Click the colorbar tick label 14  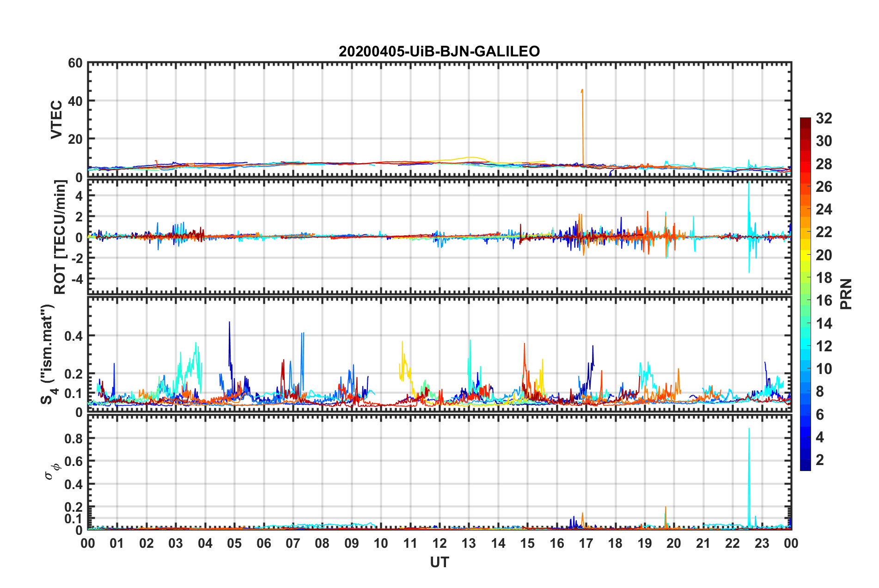(824, 323)
